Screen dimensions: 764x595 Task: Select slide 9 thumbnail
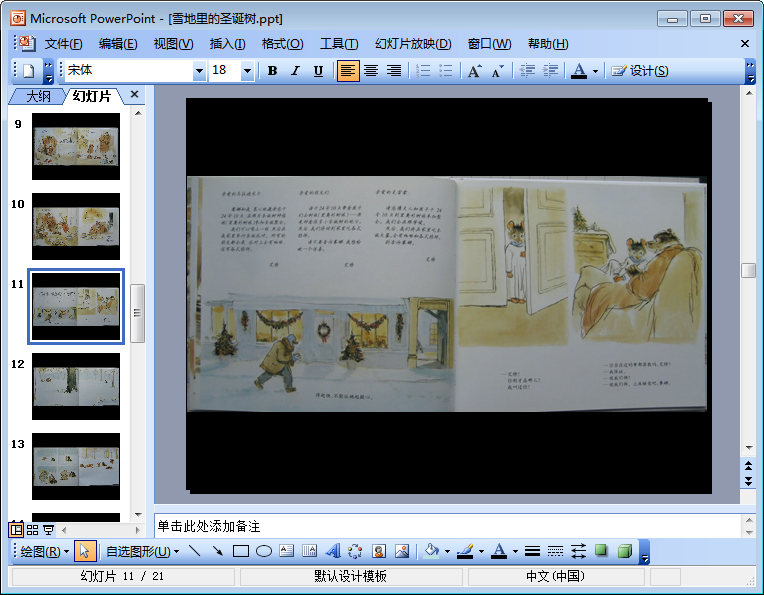pos(76,147)
